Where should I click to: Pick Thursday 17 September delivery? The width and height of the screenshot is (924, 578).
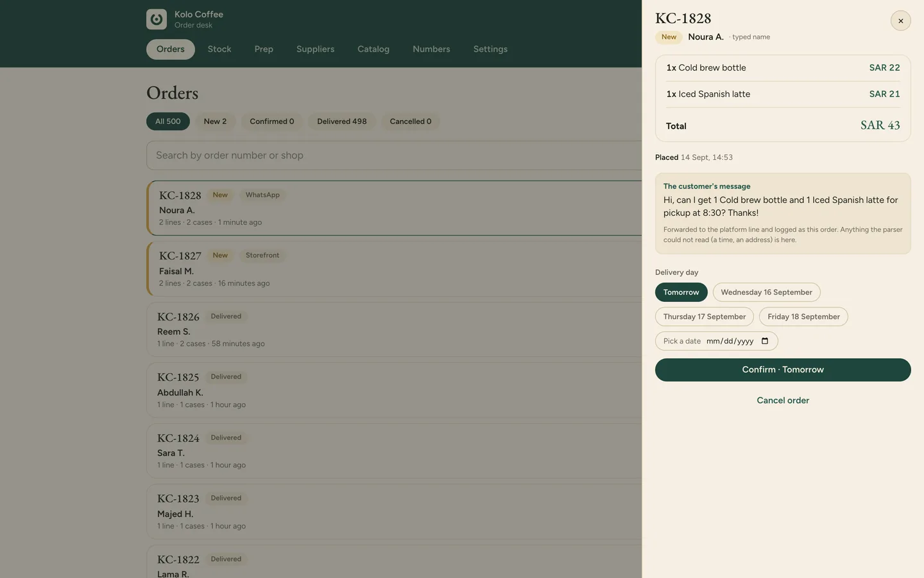tap(705, 317)
